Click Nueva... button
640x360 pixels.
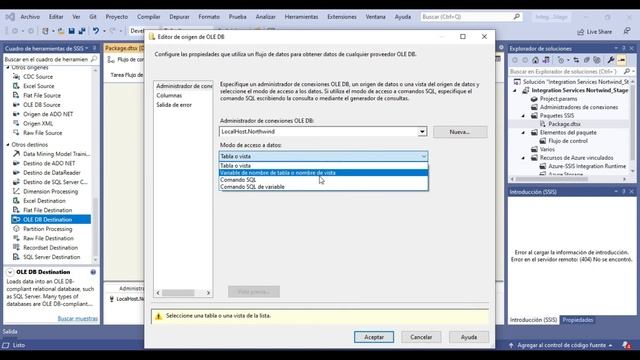pos(460,132)
